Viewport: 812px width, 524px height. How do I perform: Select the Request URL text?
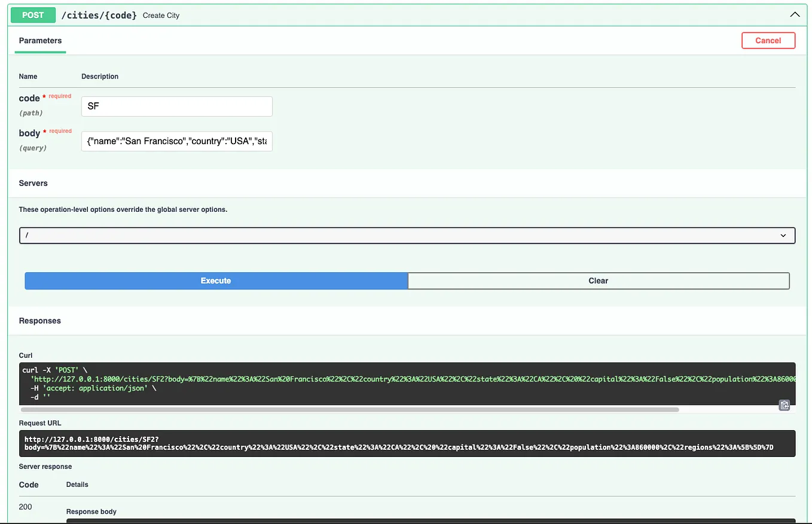(408, 443)
